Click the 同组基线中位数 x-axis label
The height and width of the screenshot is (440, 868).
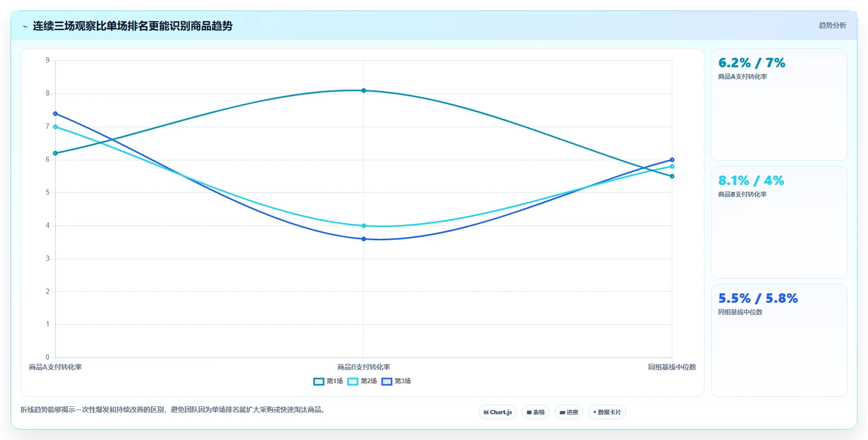672,367
